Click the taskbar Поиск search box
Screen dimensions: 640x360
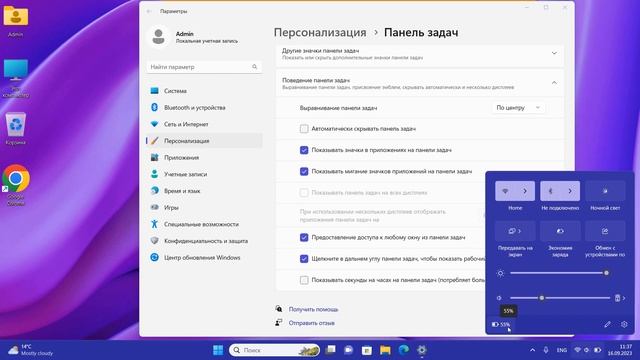[x=275, y=350]
